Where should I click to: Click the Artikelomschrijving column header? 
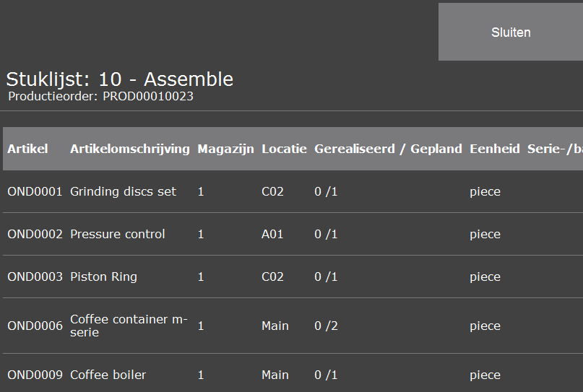(x=130, y=149)
